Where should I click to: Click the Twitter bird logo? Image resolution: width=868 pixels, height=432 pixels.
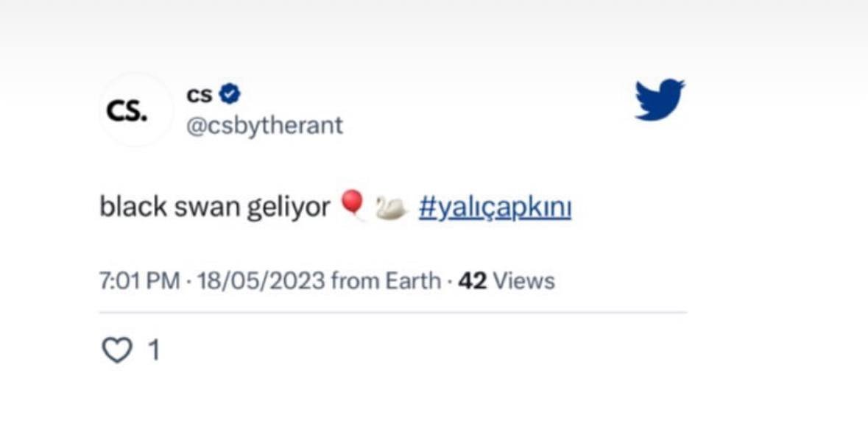[659, 99]
